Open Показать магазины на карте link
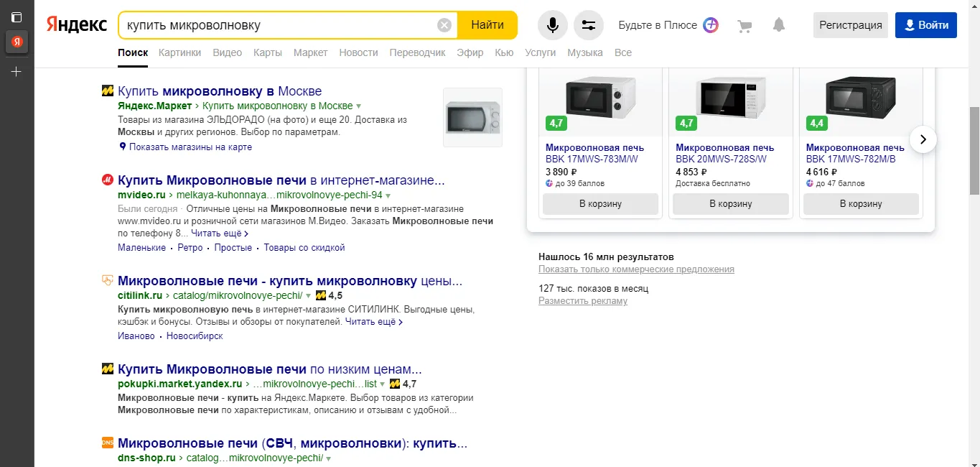The width and height of the screenshot is (980, 467). 190,147
